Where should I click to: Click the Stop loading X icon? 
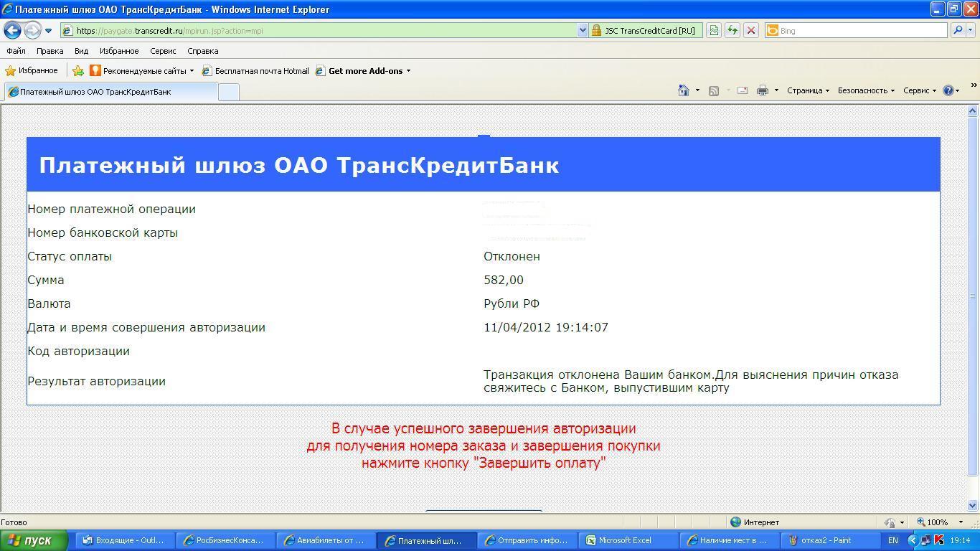click(x=750, y=30)
